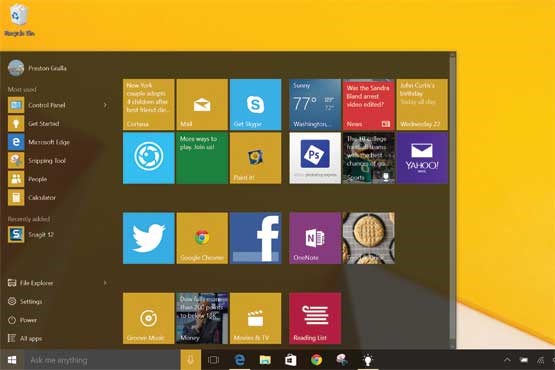The height and width of the screenshot is (370, 555).
Task: Open the Photoshop Express tile
Action: click(315, 158)
